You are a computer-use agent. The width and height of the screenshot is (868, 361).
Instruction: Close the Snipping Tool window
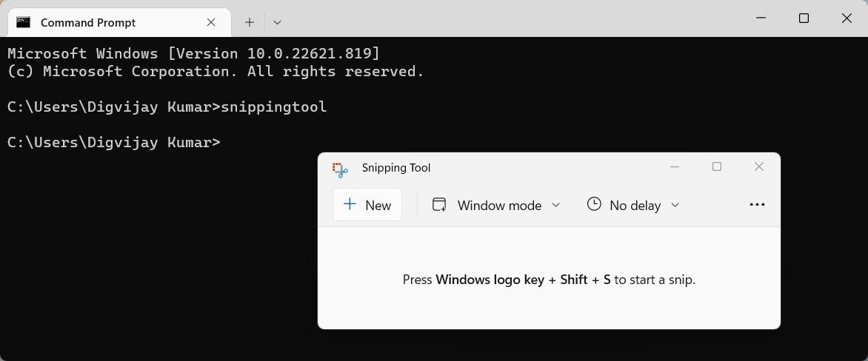tap(759, 166)
